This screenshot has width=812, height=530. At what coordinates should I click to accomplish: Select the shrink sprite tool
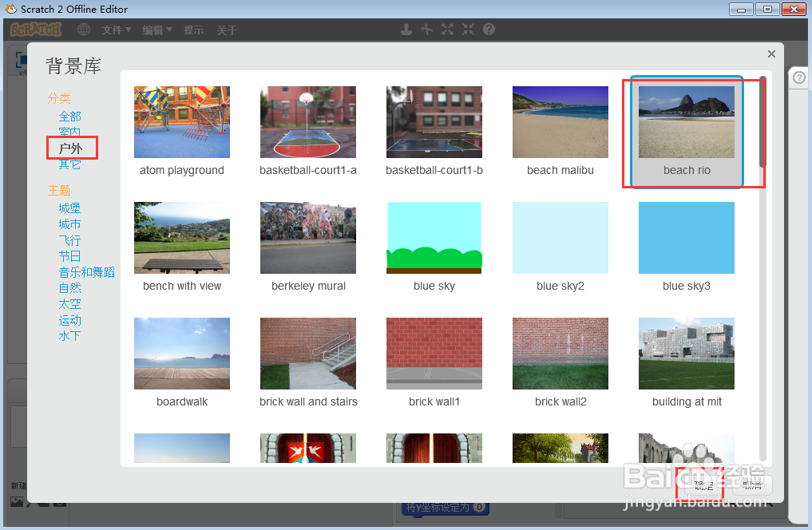point(468,30)
